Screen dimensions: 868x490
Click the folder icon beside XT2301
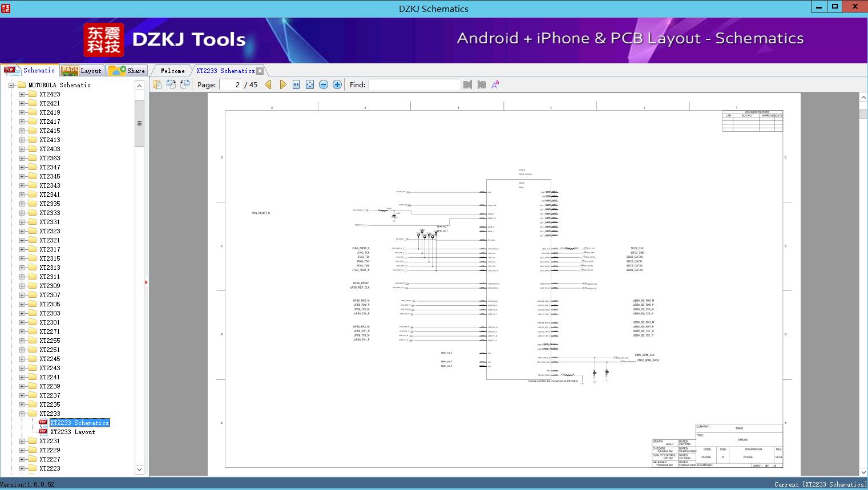tap(33, 322)
